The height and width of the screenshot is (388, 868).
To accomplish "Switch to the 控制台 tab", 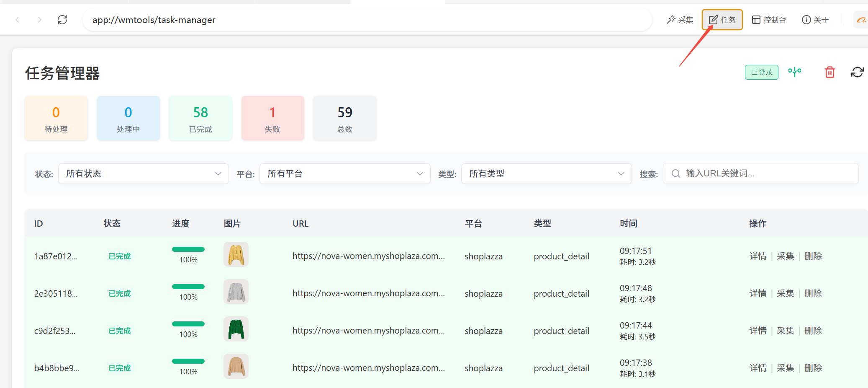I will click(769, 20).
